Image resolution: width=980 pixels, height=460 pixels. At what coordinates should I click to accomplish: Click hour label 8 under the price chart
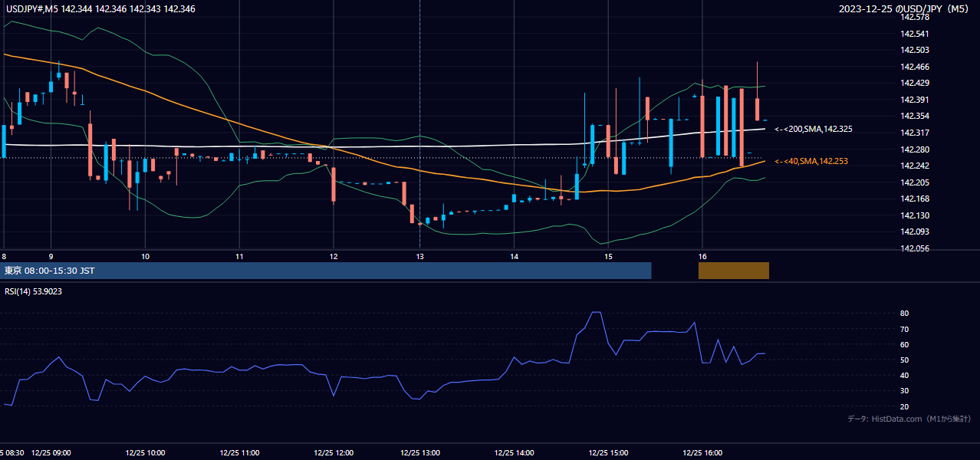click(x=4, y=256)
